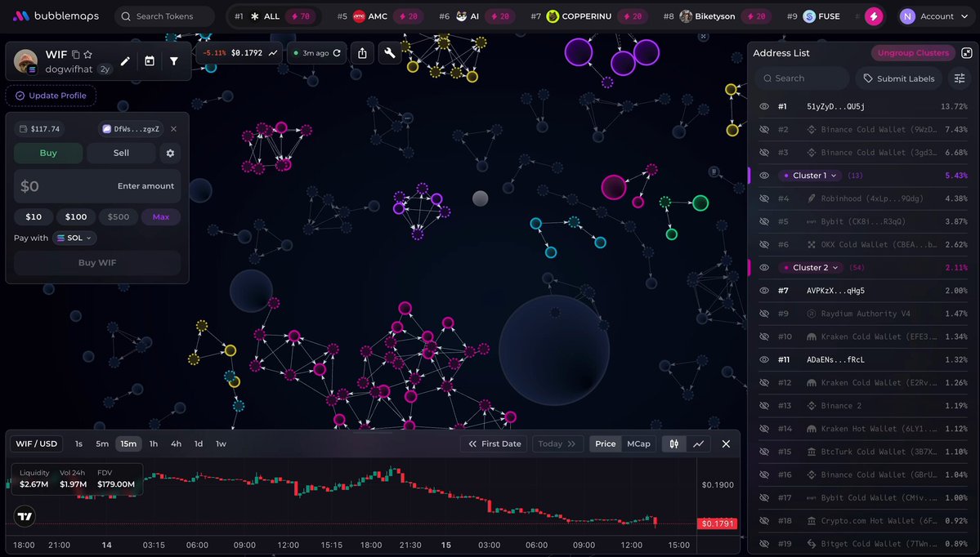Open the bubblemaps home logo
Viewport: 980px width, 557px height.
click(x=56, y=16)
